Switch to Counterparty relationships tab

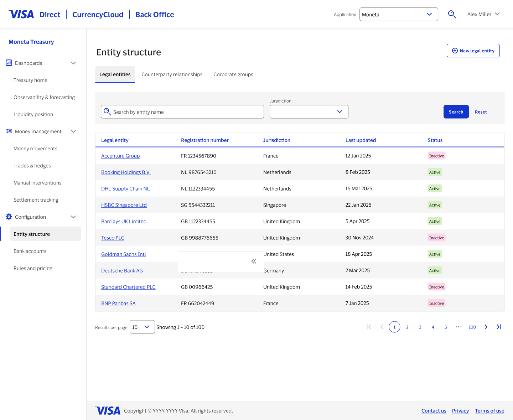tap(172, 74)
